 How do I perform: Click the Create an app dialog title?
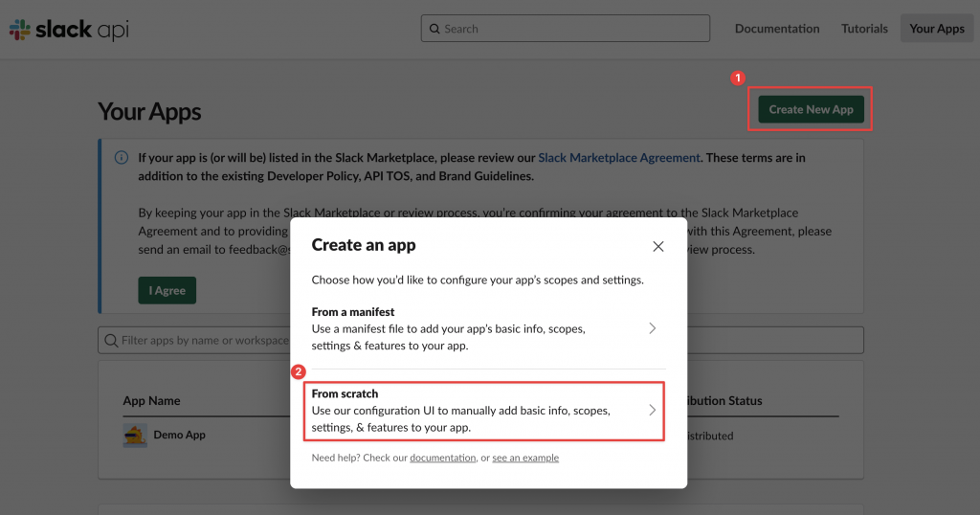(x=364, y=245)
